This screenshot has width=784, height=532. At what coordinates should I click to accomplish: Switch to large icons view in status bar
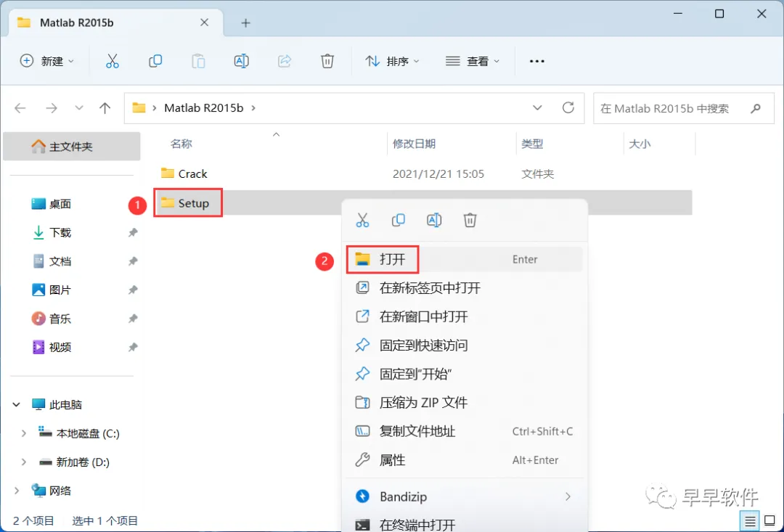tap(769, 521)
